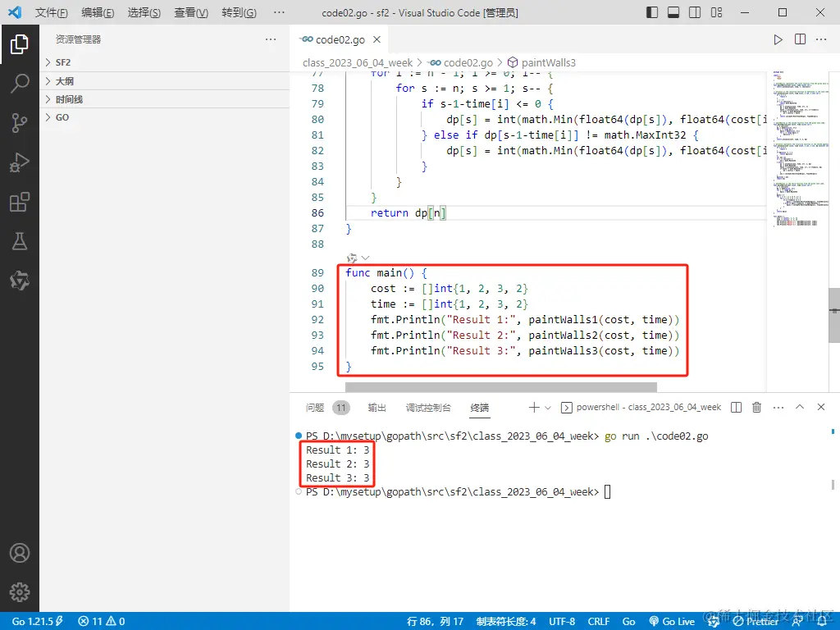Click Go 1.21.5 version in status bar

click(x=37, y=622)
